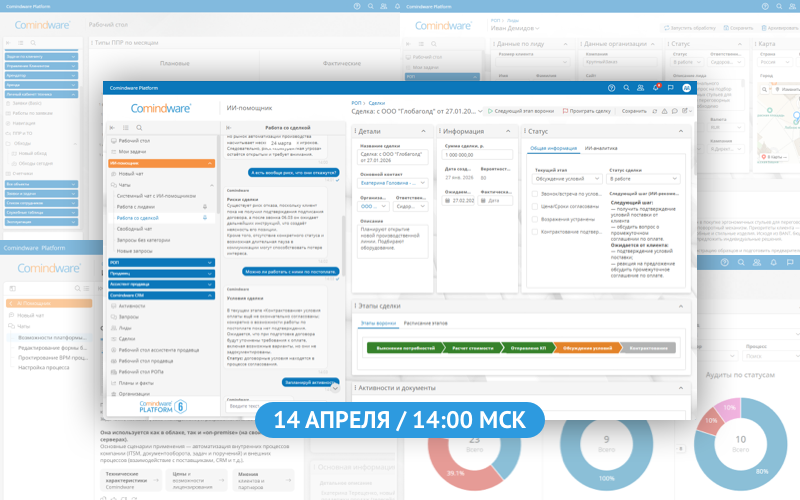800x500 pixels.
Task: Check the Цена/Сроки согласованы checkbox
Action: point(535,207)
